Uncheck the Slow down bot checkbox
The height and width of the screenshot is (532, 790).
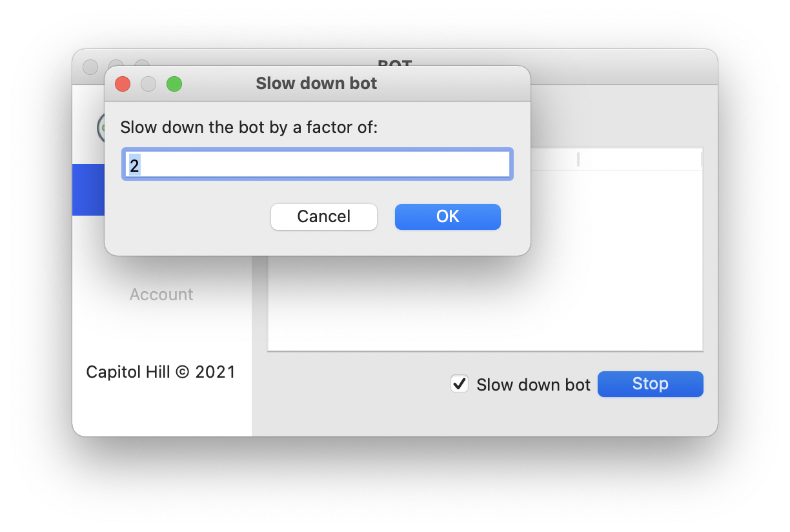point(459,384)
